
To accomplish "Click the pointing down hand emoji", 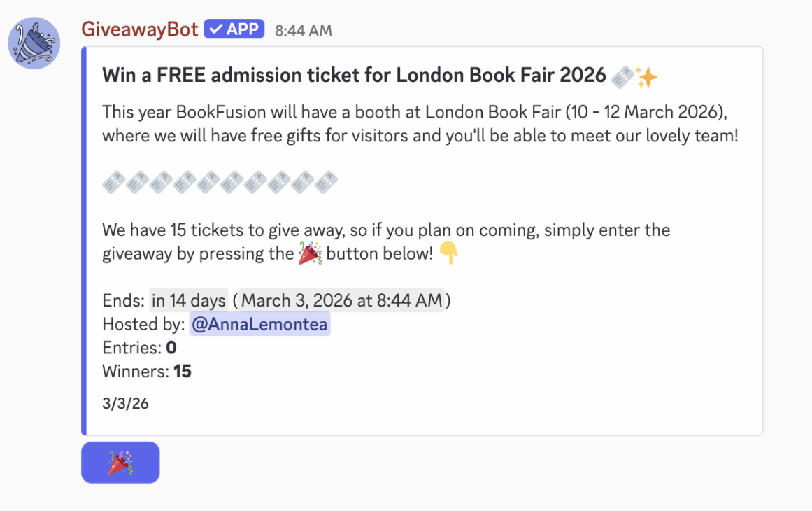I will point(448,253).
